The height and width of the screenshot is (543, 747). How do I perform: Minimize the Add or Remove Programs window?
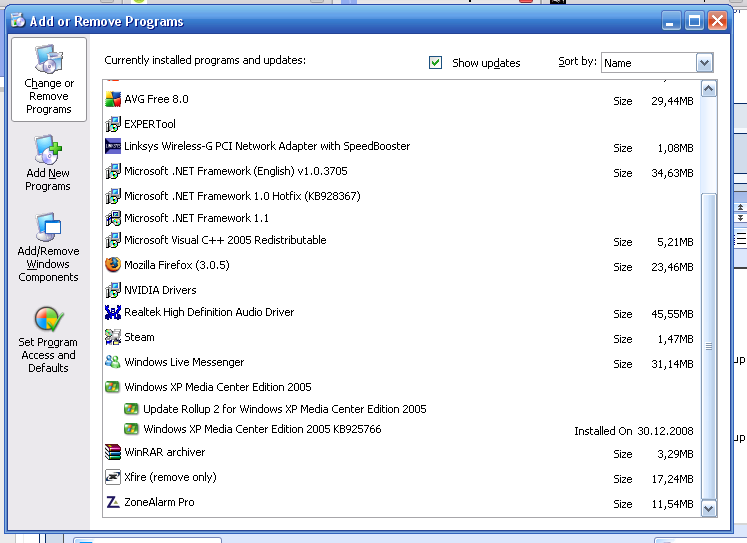[x=670, y=21]
